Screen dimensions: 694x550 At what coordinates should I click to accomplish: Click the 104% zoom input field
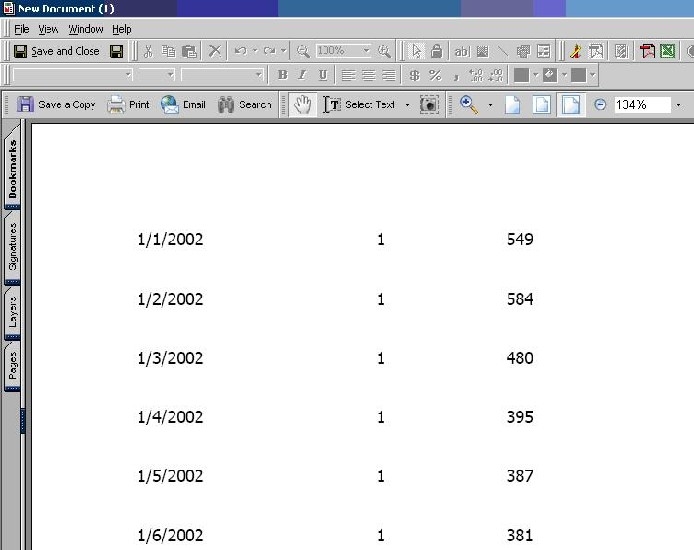(642, 105)
